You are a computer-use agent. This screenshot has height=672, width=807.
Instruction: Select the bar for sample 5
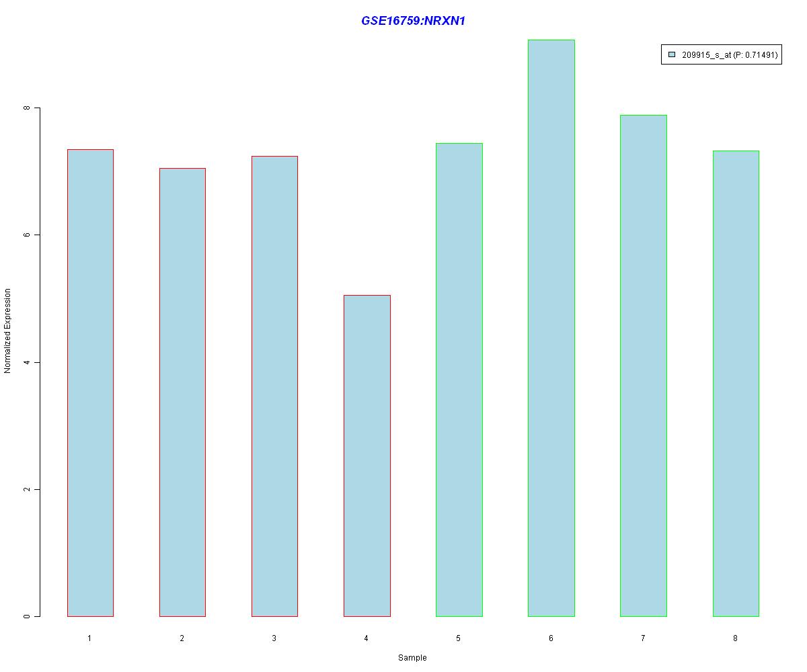459,380
